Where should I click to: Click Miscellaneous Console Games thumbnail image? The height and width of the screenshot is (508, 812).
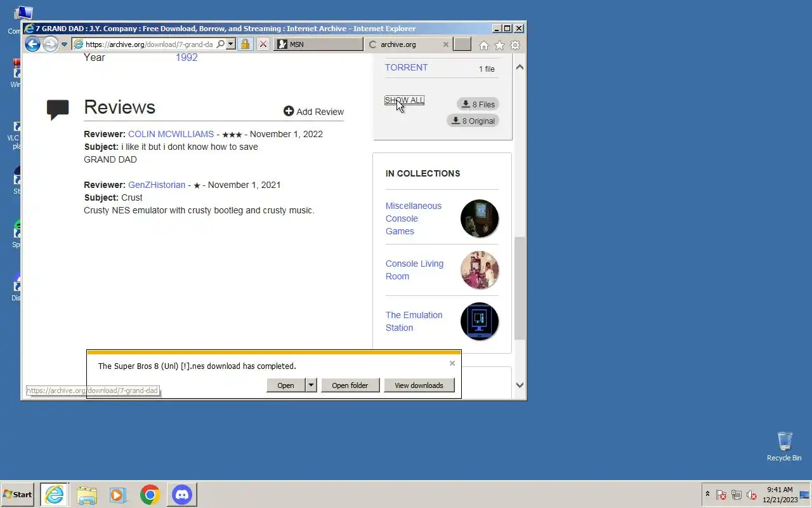(480, 218)
